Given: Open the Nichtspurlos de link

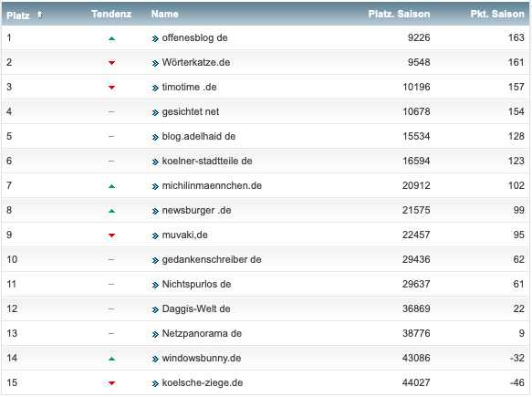Looking at the screenshot, I should (196, 284).
